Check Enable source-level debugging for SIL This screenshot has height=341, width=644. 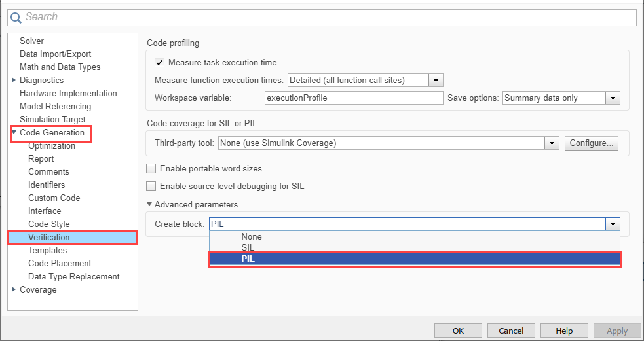[151, 186]
